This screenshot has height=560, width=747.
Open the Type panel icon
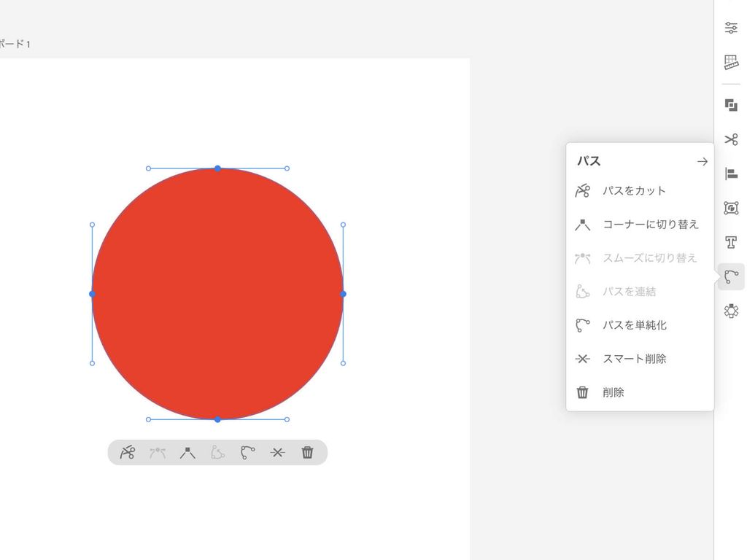[x=731, y=242]
